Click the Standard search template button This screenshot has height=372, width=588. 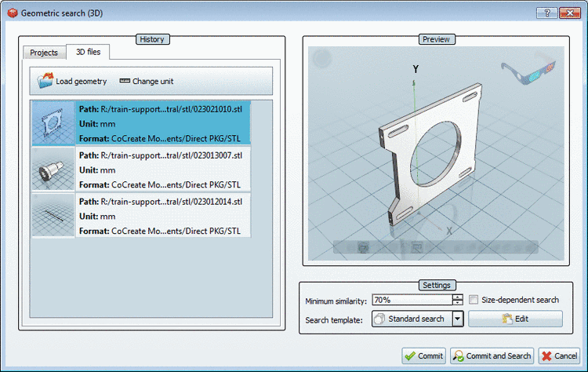tap(409, 319)
